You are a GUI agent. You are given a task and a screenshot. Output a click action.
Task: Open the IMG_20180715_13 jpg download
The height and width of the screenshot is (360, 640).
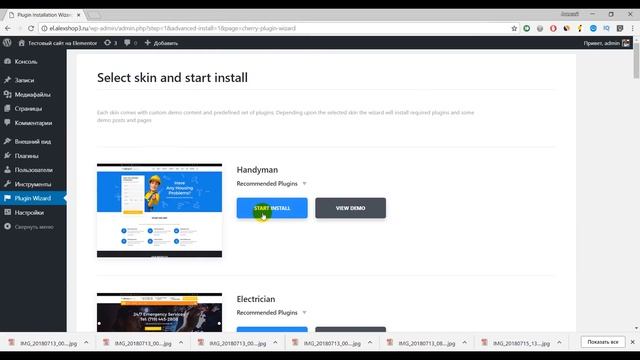tap(516, 343)
